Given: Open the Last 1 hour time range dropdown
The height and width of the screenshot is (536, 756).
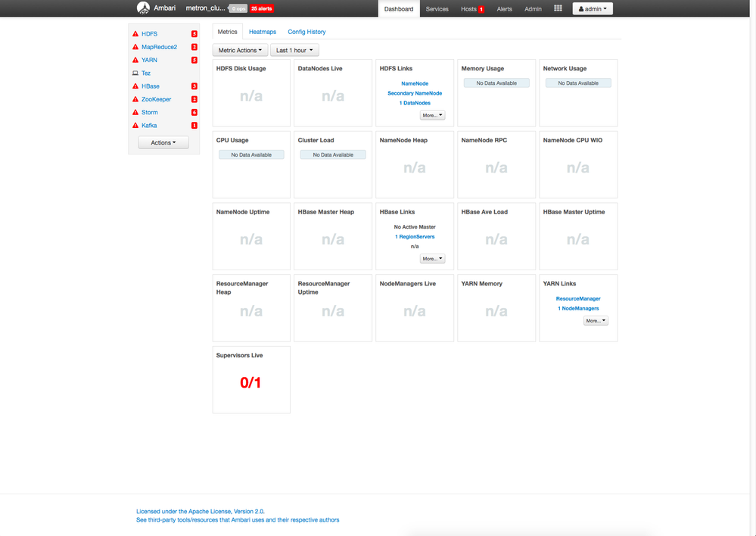Looking at the screenshot, I should click(x=294, y=49).
